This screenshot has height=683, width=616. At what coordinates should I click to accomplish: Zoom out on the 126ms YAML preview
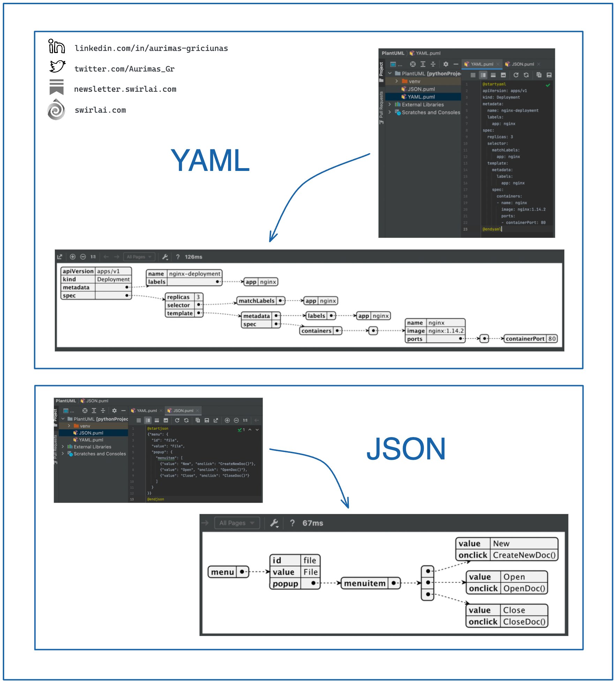click(83, 257)
